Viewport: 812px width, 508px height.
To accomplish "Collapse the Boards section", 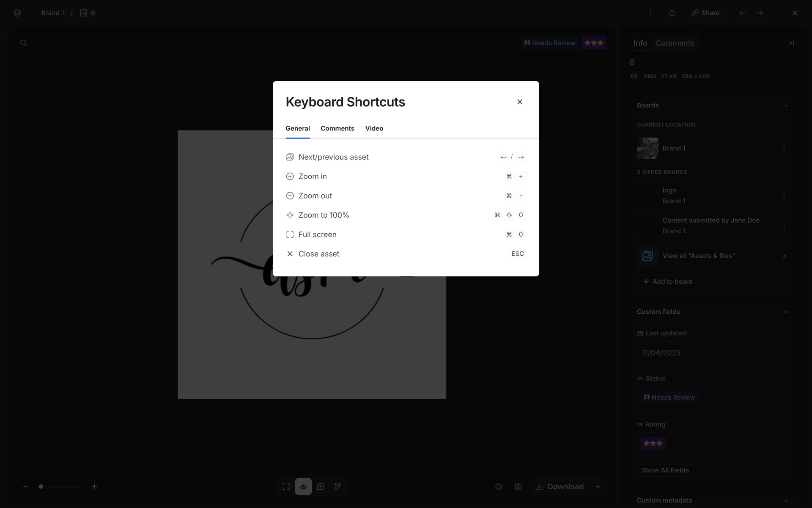I will point(786,105).
